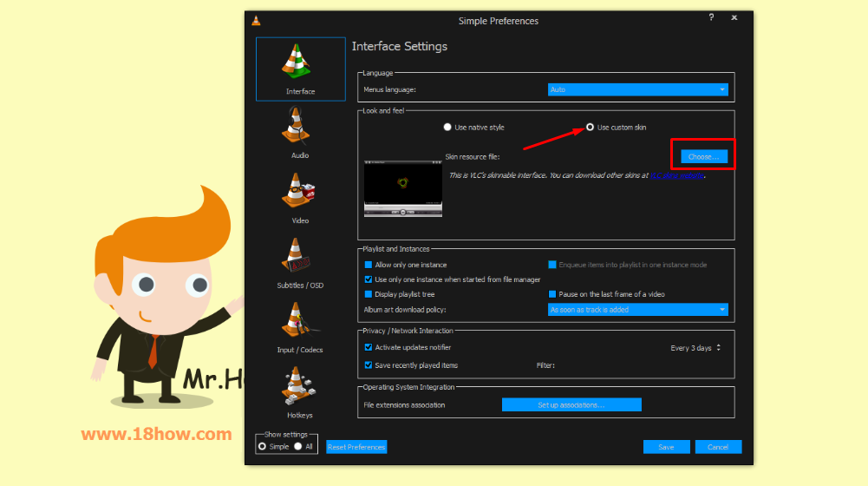This screenshot has height=486, width=868.
Task: Open the Input / Codecs settings category
Action: click(300, 327)
